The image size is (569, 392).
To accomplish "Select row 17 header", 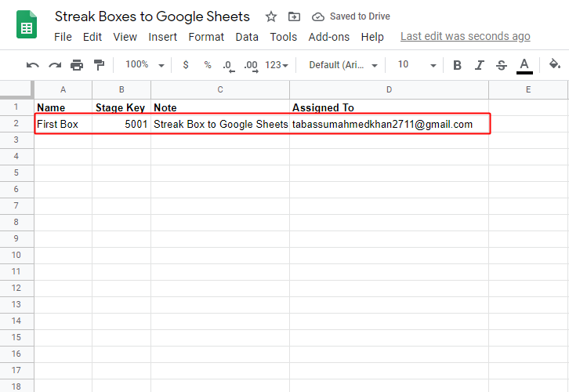I will pyautogui.click(x=16, y=370).
